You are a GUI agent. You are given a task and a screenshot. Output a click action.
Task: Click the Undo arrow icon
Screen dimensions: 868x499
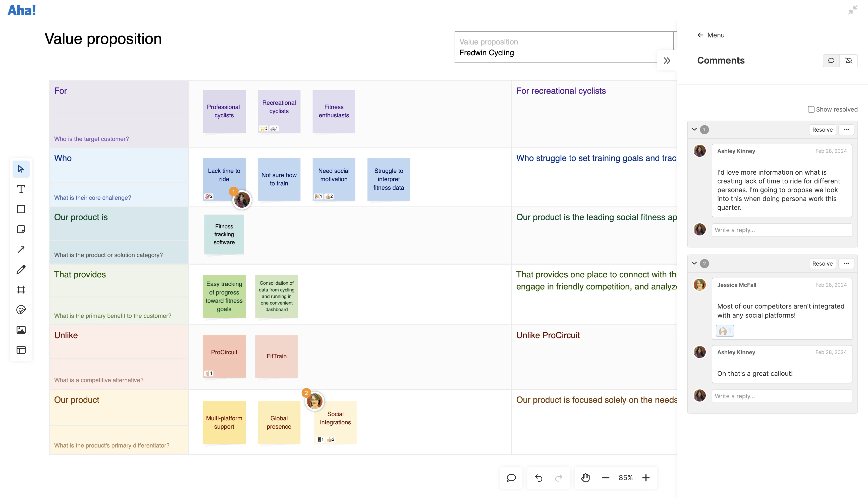tap(538, 478)
